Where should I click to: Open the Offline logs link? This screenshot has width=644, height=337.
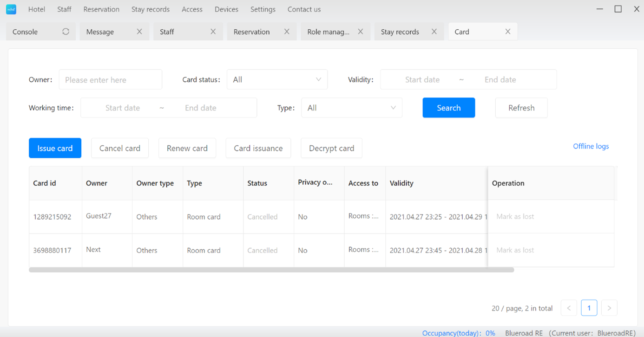pyautogui.click(x=591, y=146)
